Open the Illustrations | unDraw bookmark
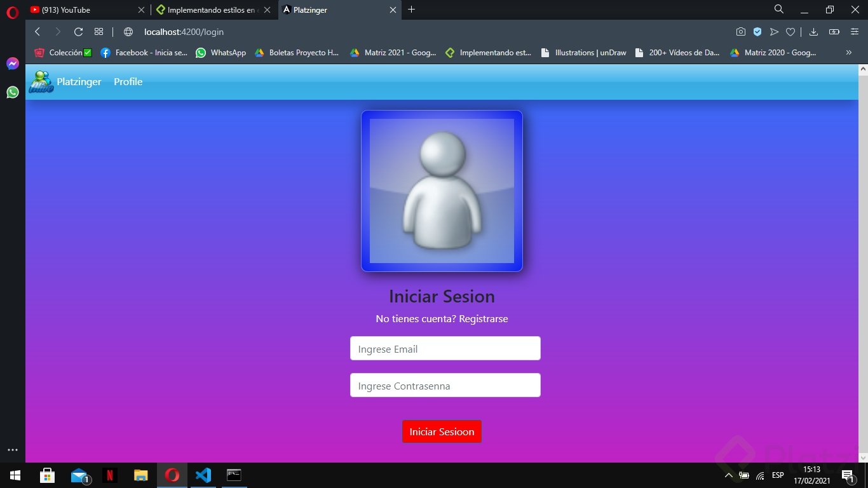 point(583,53)
